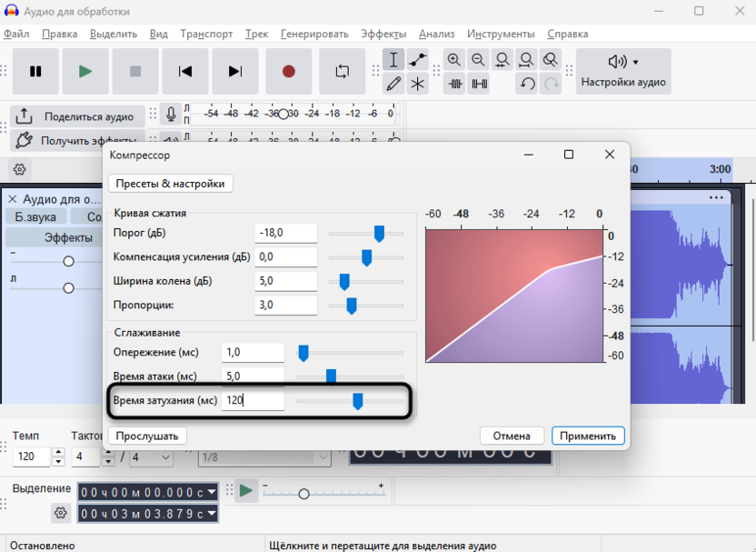Toggle the Loop playback button
The width and height of the screenshot is (756, 552).
[343, 71]
